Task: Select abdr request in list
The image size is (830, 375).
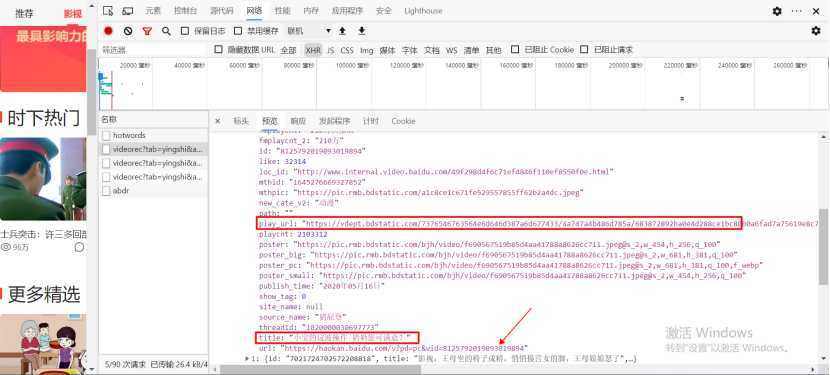Action: 154,190
